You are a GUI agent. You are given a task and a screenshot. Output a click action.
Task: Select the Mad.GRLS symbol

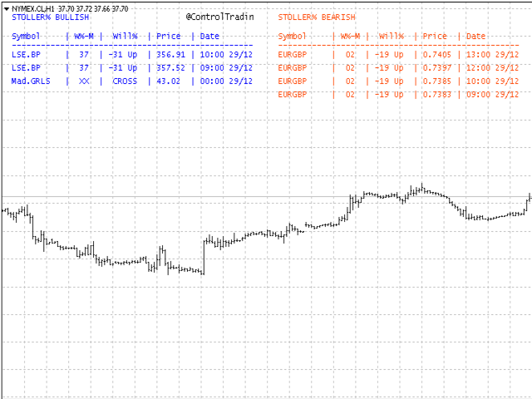click(x=31, y=81)
